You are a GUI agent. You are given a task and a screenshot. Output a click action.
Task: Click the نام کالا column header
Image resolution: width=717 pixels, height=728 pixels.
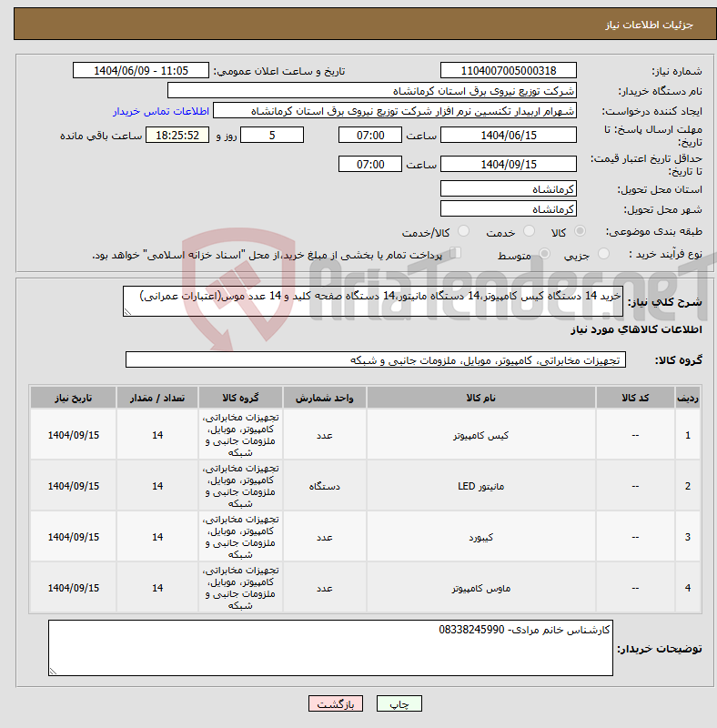tap(481, 398)
